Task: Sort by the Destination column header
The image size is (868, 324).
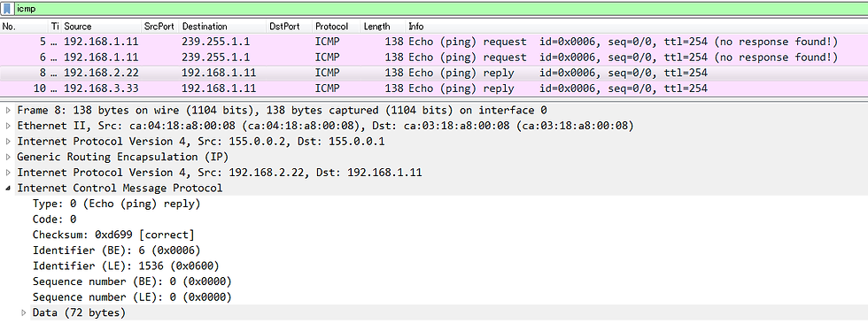Action: pyautogui.click(x=223, y=26)
